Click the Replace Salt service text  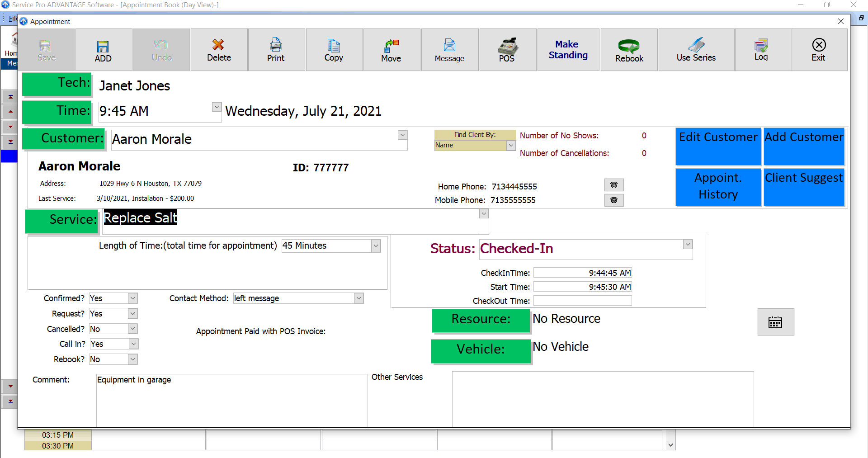141,218
